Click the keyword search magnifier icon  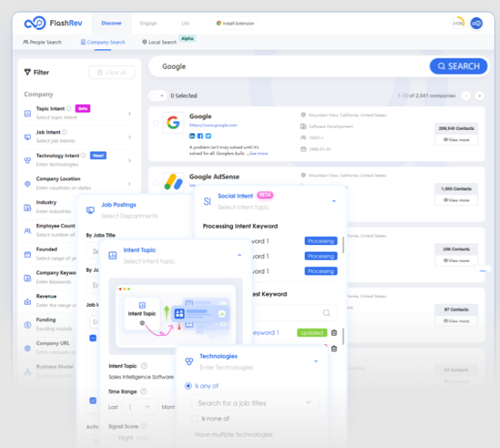(x=326, y=313)
